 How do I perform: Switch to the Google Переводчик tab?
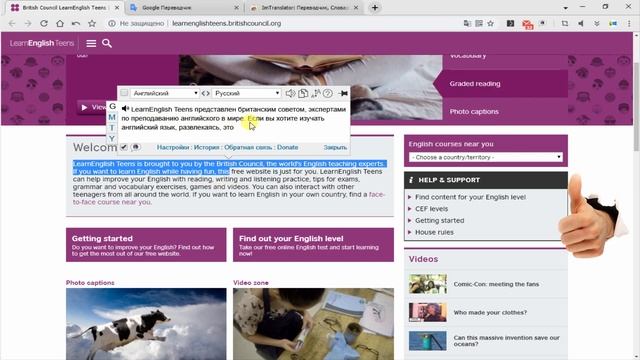coord(185,8)
